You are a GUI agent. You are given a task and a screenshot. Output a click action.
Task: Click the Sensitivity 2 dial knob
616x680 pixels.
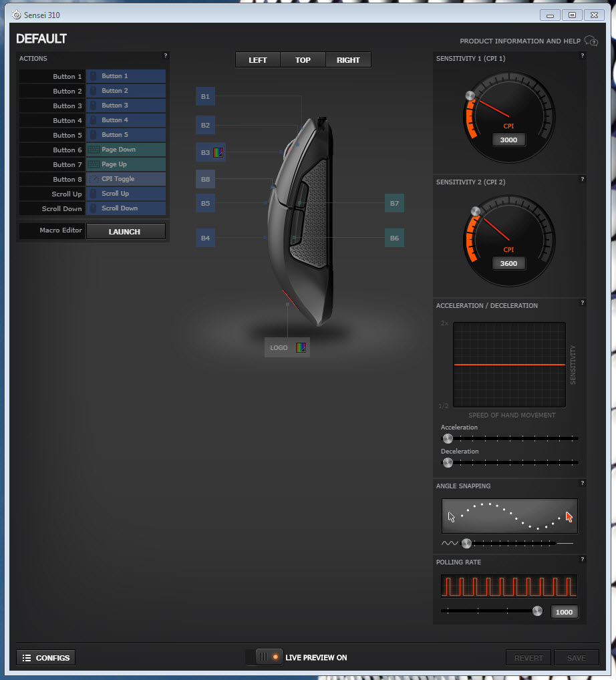(x=476, y=211)
